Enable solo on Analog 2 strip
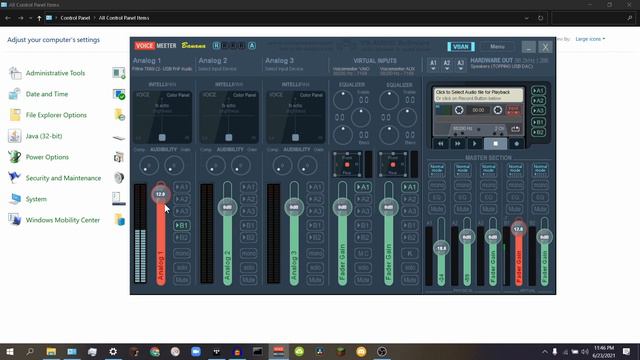 [x=248, y=268]
